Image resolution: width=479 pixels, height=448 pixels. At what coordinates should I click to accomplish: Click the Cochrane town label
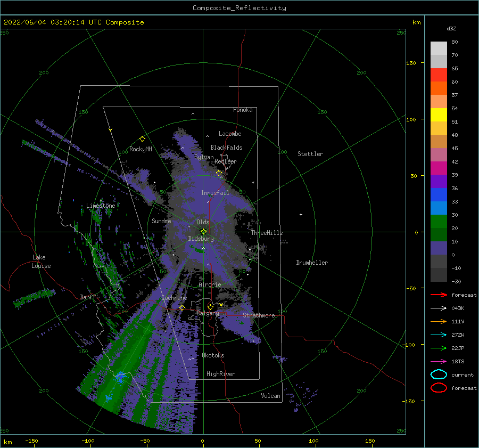[174, 298]
